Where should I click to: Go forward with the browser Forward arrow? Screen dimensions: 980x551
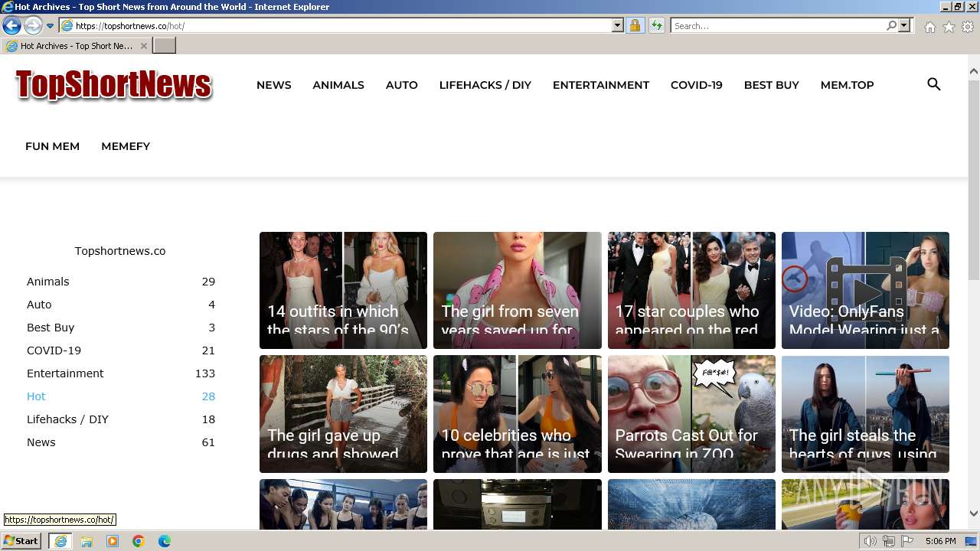tap(33, 26)
